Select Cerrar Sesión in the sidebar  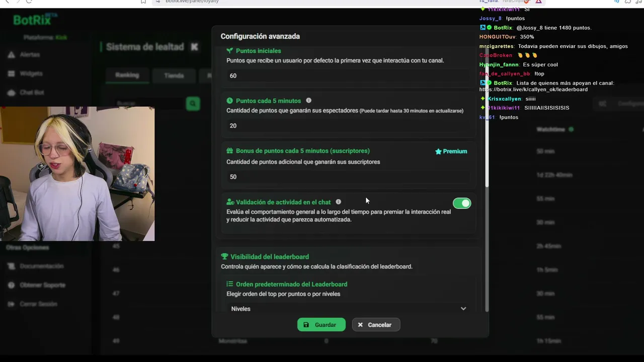(38, 304)
